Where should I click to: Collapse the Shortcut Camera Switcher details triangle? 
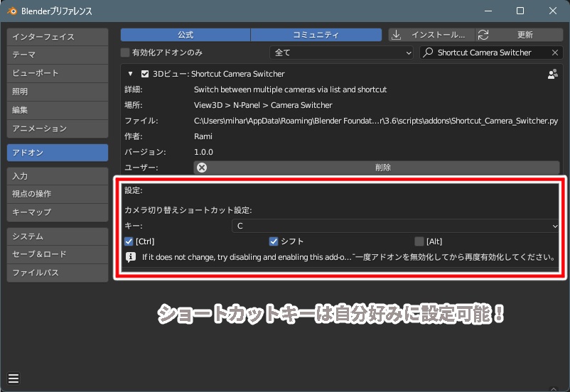pos(130,74)
